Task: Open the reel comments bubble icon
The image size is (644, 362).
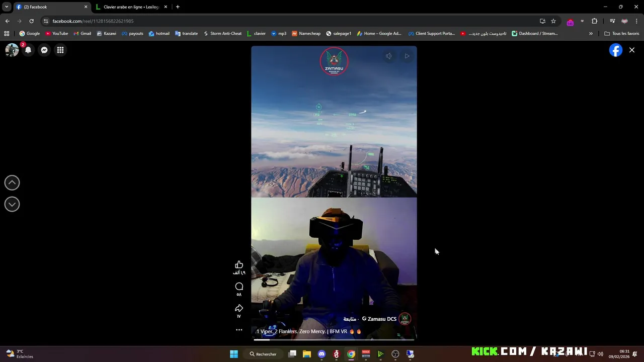Action: [239, 287]
